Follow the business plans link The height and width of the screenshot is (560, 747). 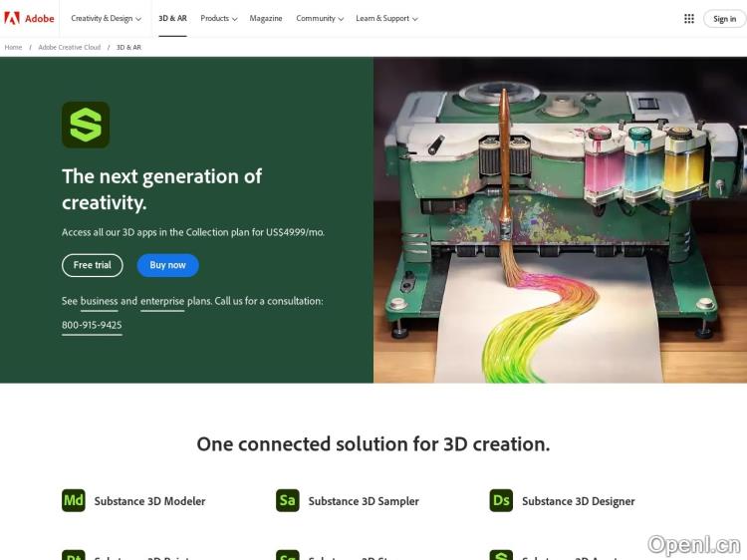(x=99, y=301)
